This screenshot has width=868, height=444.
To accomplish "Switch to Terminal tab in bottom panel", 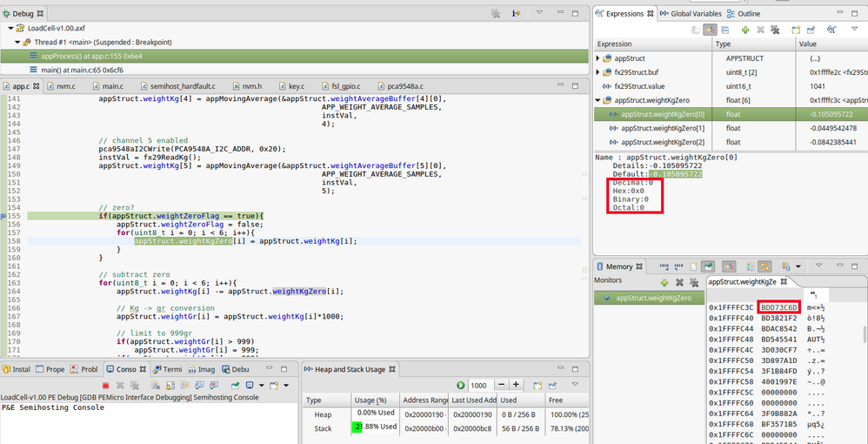I will [x=168, y=369].
